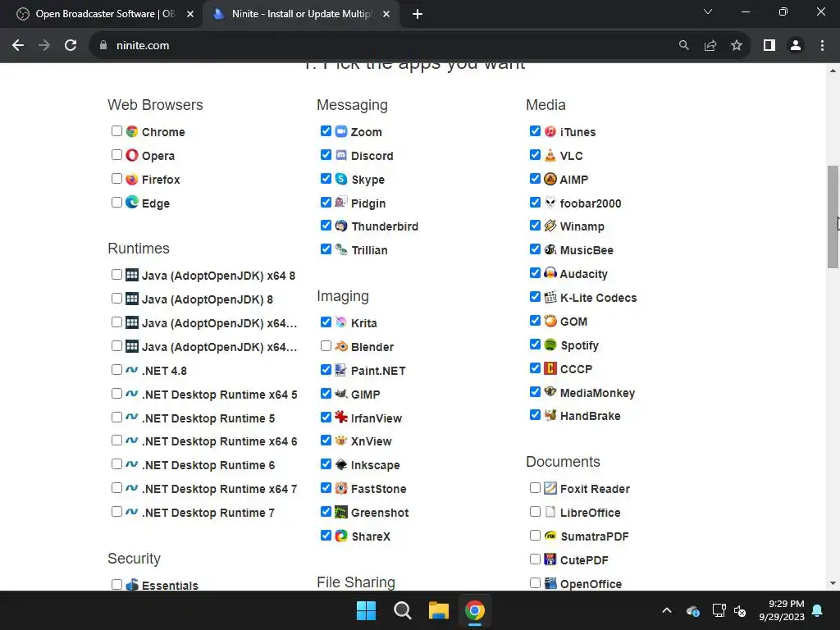Check the Chrome checkbox

pos(116,131)
